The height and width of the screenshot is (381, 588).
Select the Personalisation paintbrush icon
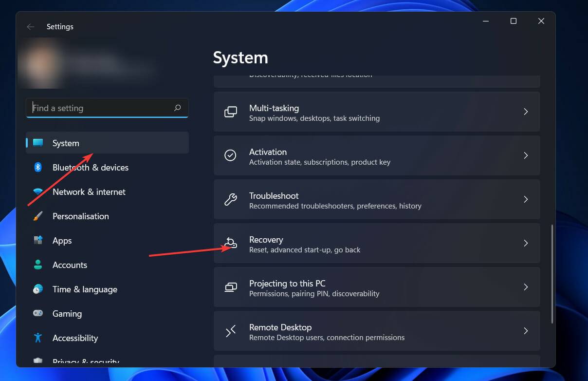click(x=39, y=216)
